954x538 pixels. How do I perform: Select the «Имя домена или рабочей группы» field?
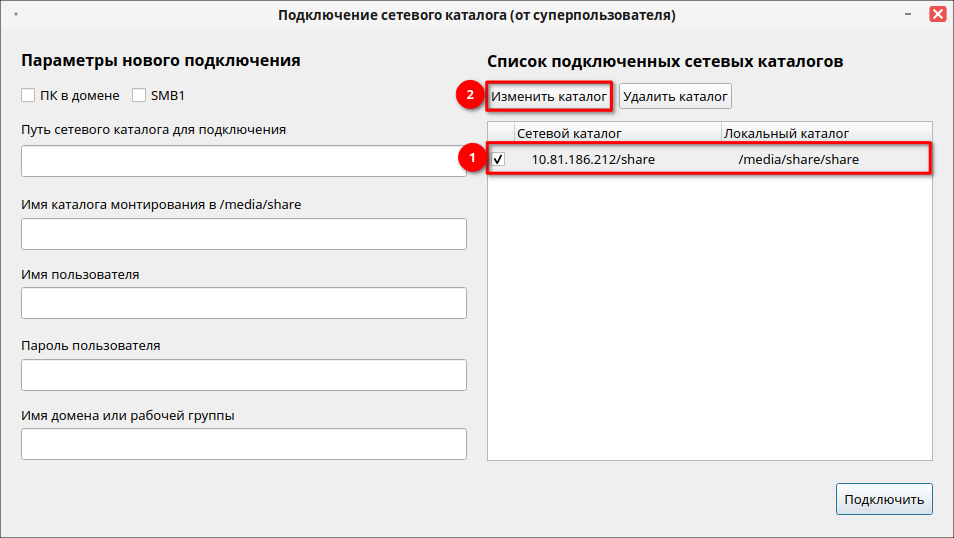pyautogui.click(x=243, y=444)
